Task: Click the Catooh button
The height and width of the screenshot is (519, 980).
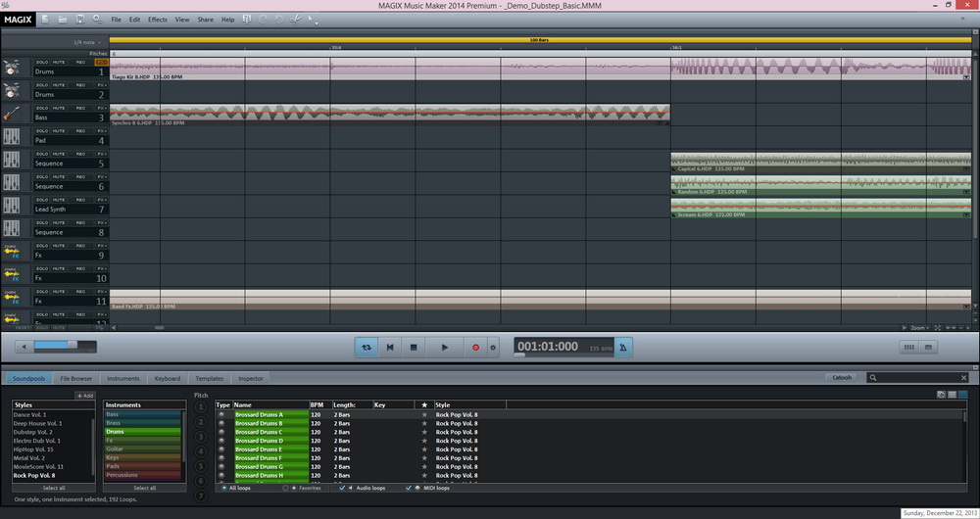Action: 841,377
